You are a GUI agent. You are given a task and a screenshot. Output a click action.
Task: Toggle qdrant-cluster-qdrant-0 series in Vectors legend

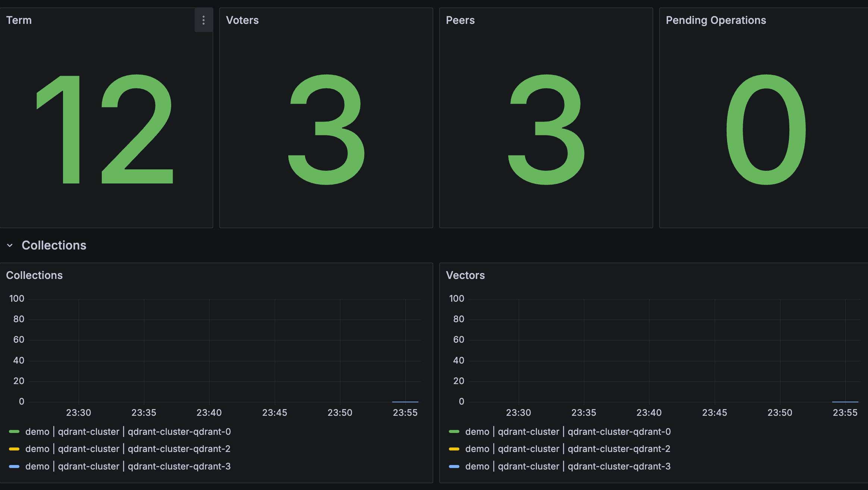tap(568, 431)
